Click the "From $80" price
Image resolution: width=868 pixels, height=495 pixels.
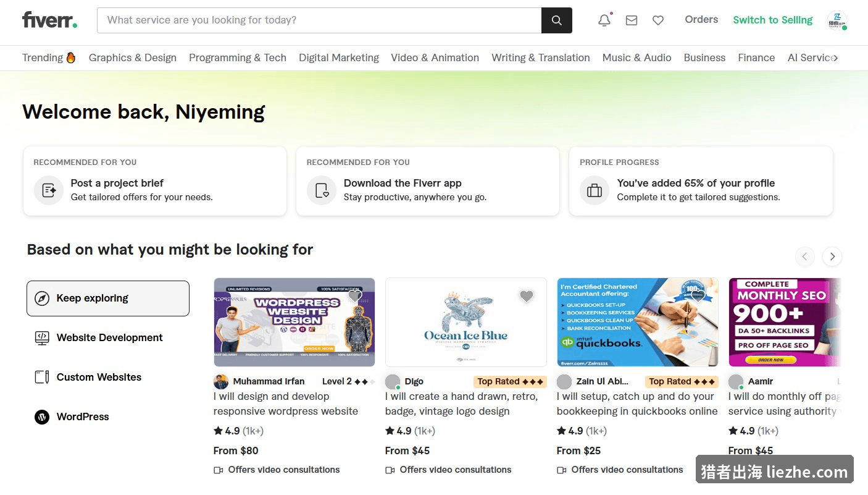coord(236,451)
